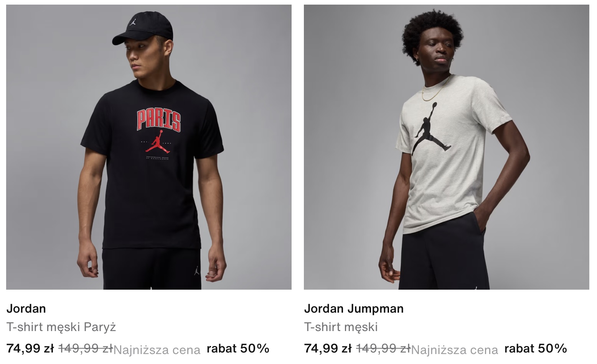The height and width of the screenshot is (364, 597).
Task: Open the Jordan product title link
Action: [x=26, y=308]
